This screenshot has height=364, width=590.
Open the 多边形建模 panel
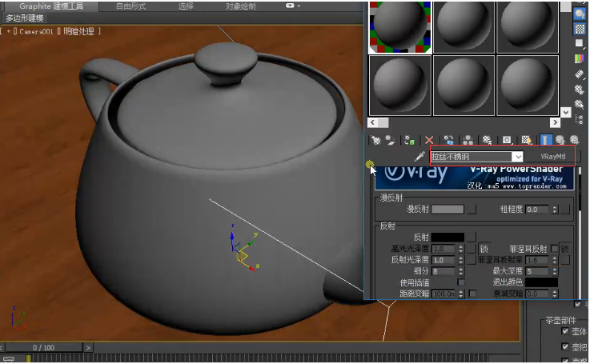pyautogui.click(x=25, y=18)
